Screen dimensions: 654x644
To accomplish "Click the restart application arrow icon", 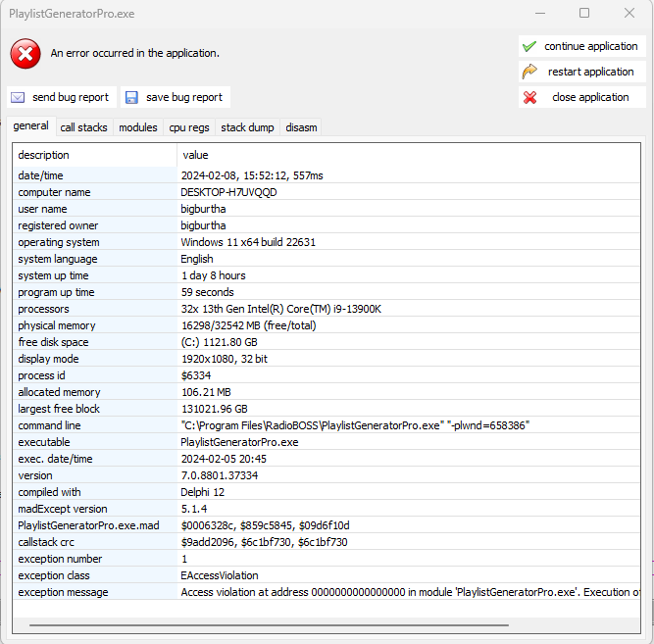I will pyautogui.click(x=529, y=72).
